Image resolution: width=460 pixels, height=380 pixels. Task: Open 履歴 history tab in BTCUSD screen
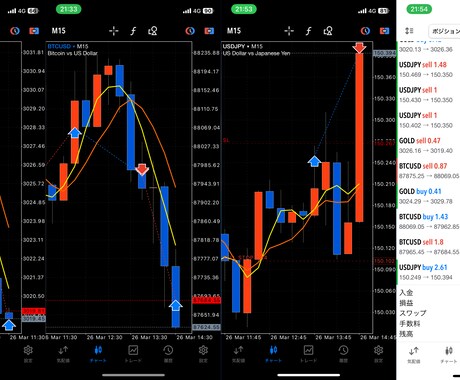(x=168, y=354)
